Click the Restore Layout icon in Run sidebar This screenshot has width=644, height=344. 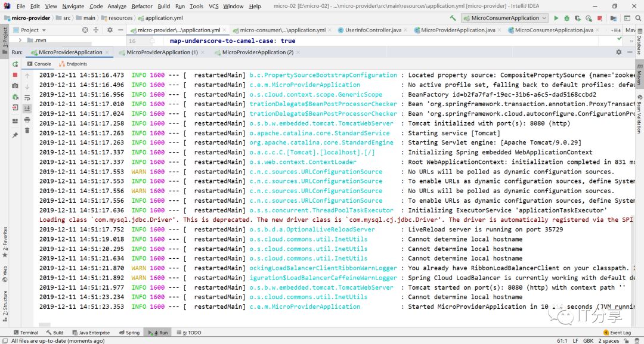(x=15, y=121)
